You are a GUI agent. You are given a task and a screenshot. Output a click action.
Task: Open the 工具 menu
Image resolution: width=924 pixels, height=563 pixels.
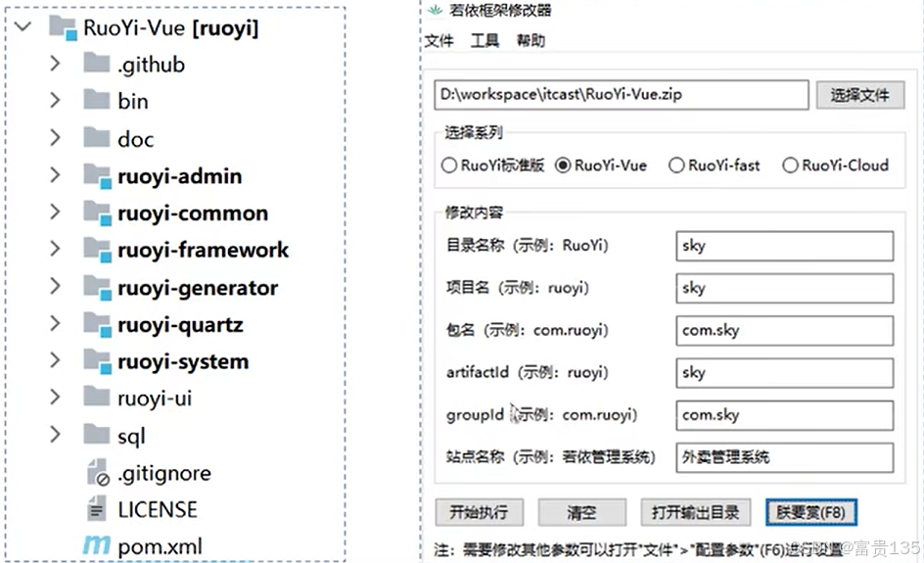[485, 41]
